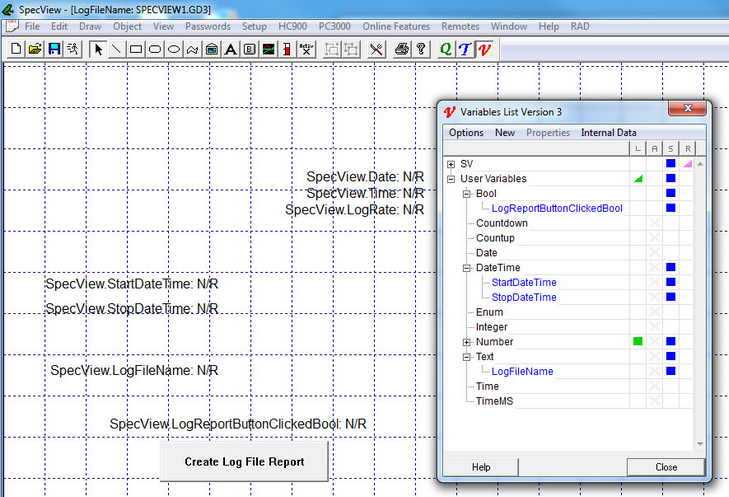The height and width of the screenshot is (497, 729).
Task: Click the Close button in Variables List
Action: point(666,467)
